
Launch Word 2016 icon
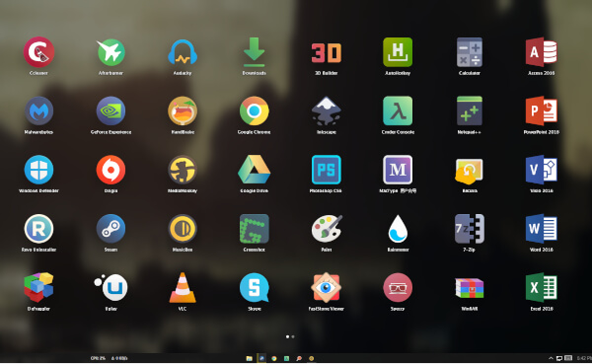pyautogui.click(x=541, y=229)
